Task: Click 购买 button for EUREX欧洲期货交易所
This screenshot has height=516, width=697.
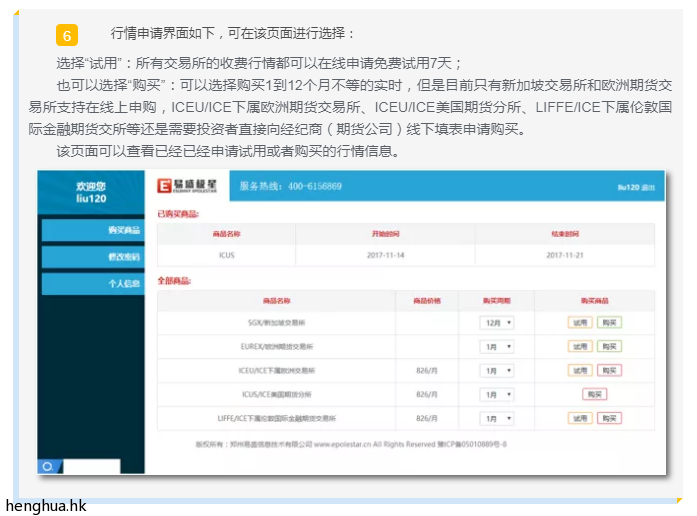Action: (609, 346)
